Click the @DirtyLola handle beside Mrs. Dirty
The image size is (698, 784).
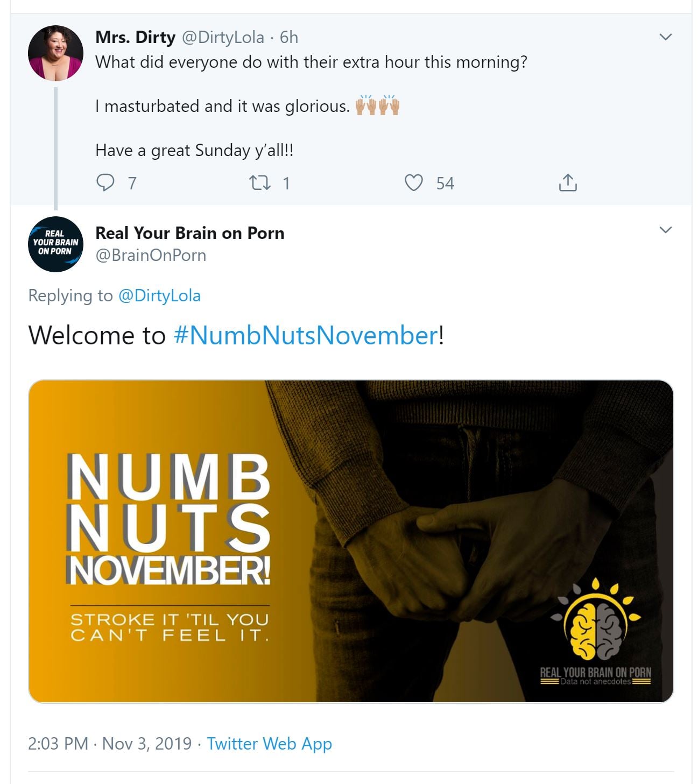coord(223,37)
